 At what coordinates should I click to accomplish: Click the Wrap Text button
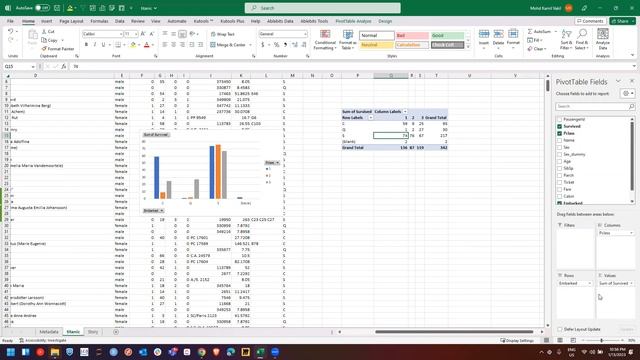[223, 34]
